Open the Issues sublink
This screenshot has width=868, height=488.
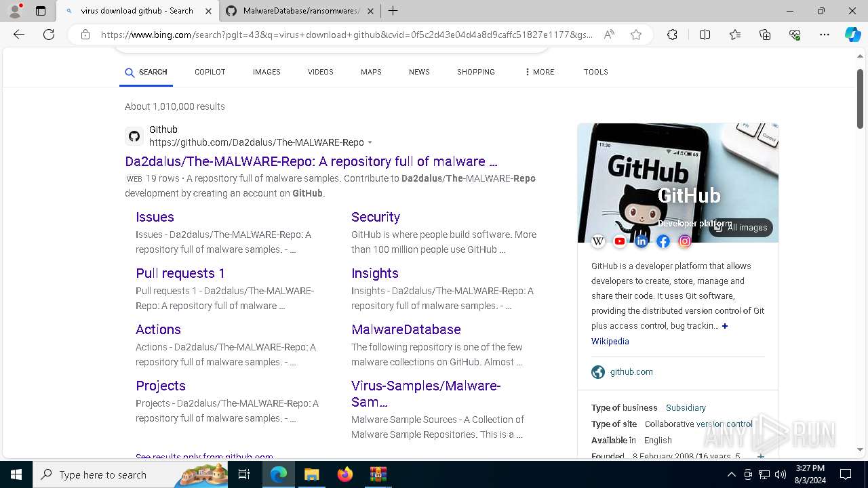tap(155, 217)
